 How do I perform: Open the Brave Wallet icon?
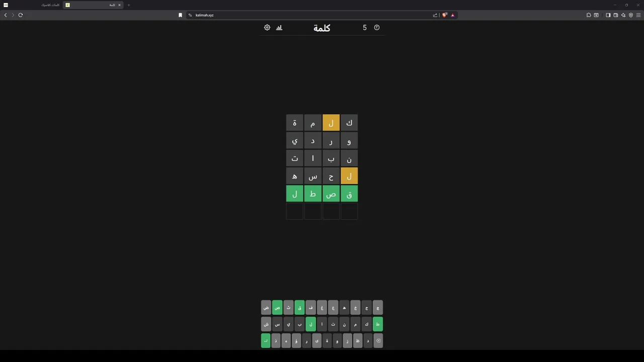pyautogui.click(x=615, y=15)
